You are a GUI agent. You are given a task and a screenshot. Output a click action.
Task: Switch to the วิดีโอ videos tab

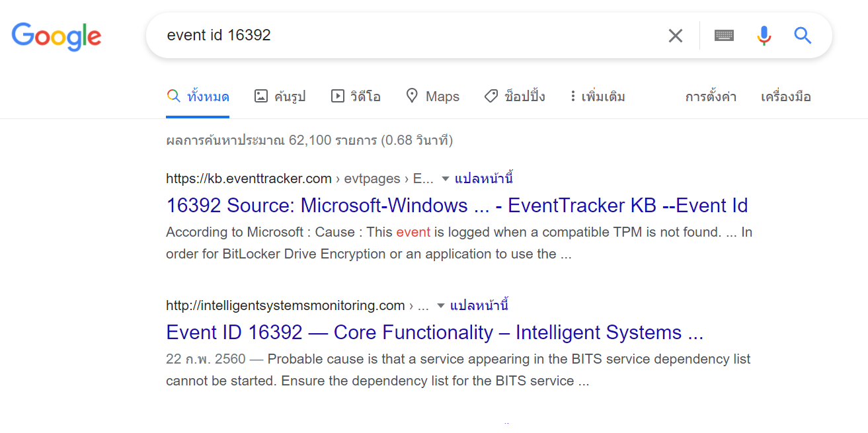point(356,97)
